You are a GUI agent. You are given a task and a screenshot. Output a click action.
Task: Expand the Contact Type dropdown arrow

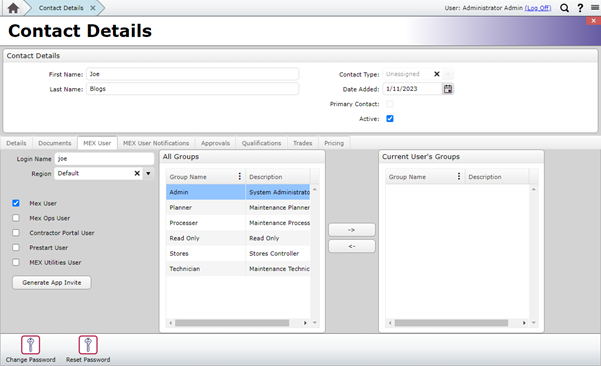448,74
